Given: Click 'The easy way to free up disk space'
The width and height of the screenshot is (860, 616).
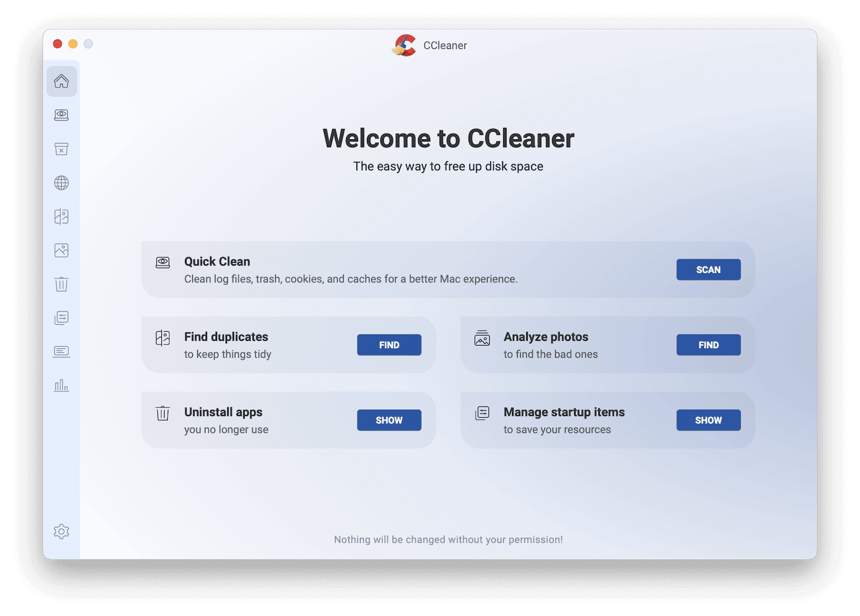Looking at the screenshot, I should tap(448, 167).
